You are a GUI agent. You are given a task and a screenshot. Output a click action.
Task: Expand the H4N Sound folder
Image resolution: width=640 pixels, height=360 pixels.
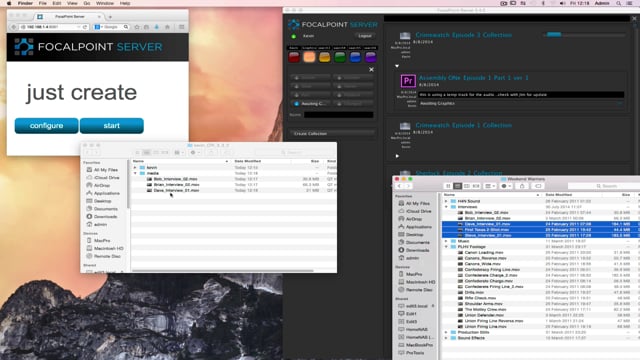coord(446,201)
